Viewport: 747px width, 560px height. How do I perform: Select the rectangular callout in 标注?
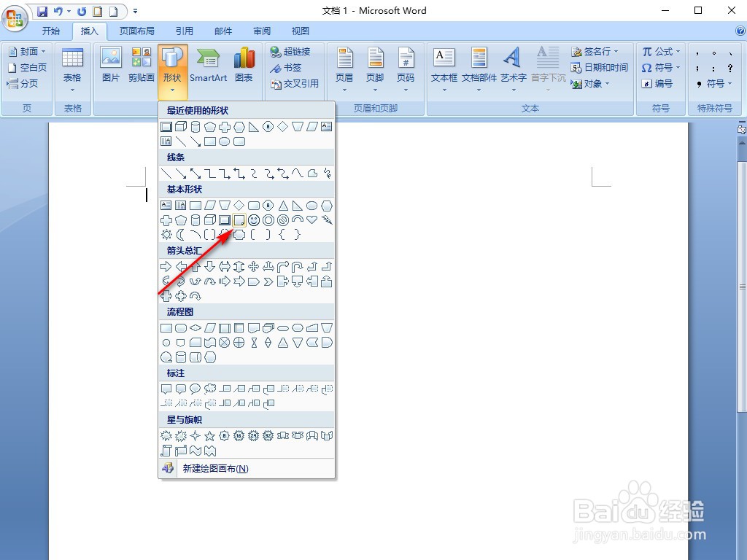coord(166,389)
